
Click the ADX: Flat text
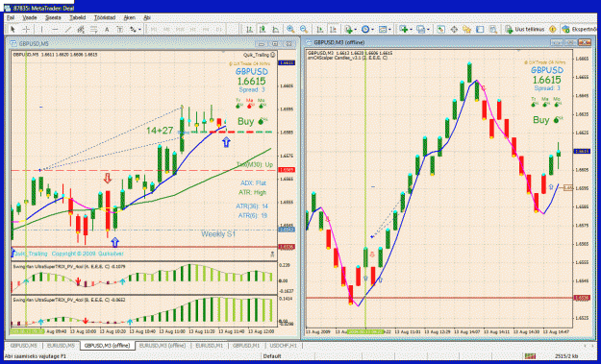pos(253,182)
